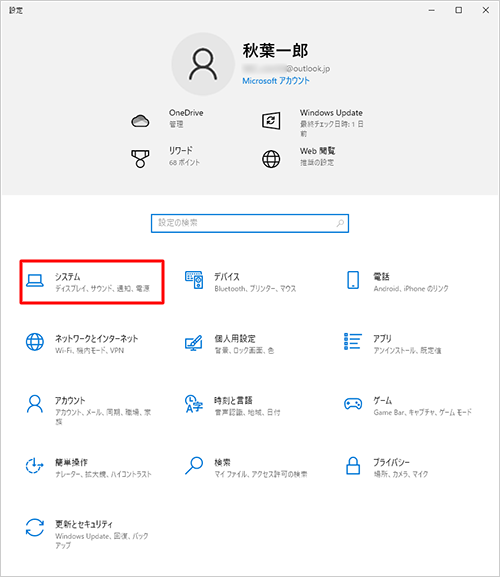Focus the 設定の検索 search field

[x=250, y=223]
